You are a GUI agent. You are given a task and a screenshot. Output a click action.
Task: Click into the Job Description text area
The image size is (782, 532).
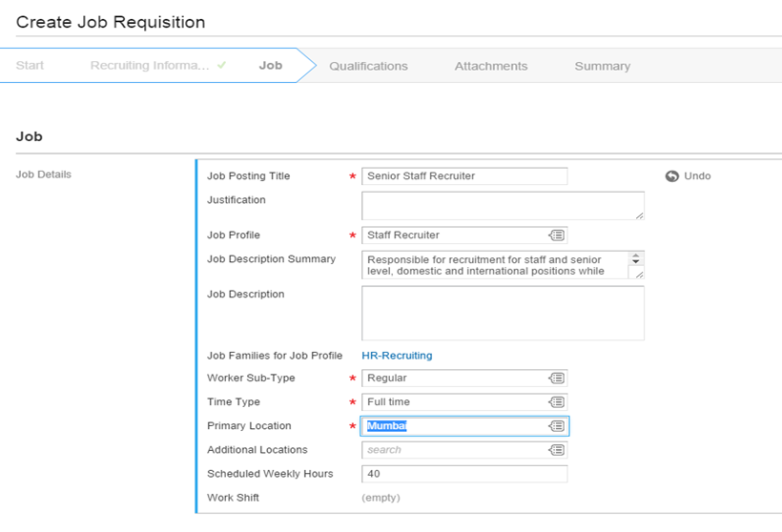pos(503,313)
